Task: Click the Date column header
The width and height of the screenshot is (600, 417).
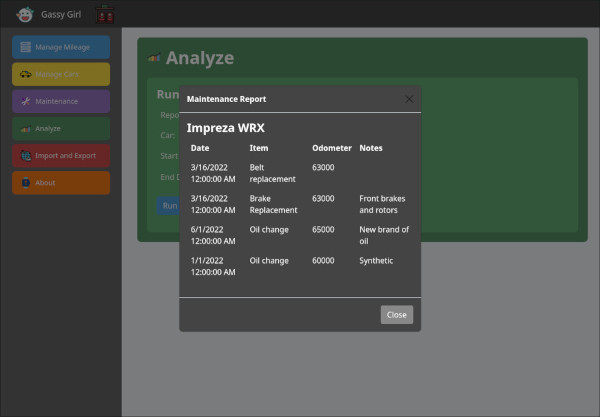Action: tap(200, 148)
